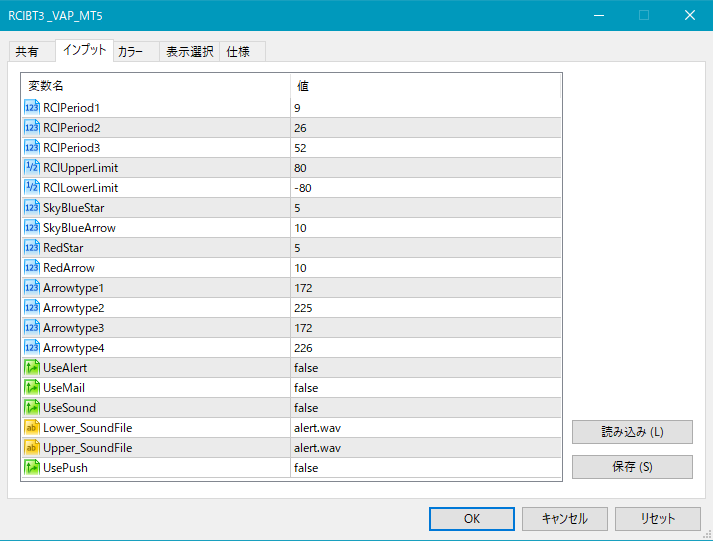This screenshot has height=541, width=713.
Task: Minimize the RCIBT3_VAP_MT5 dialog
Action: (599, 15)
